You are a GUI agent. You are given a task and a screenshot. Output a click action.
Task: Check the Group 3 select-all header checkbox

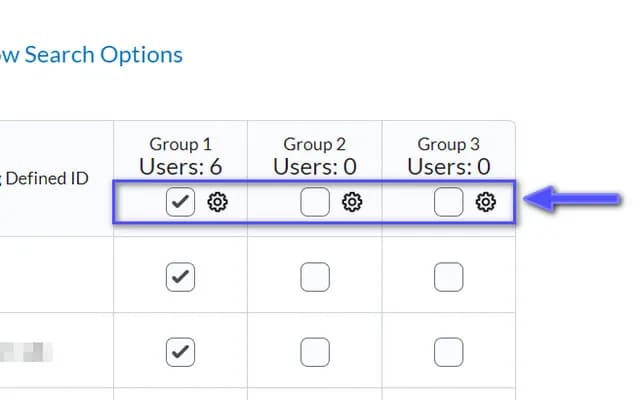449,202
